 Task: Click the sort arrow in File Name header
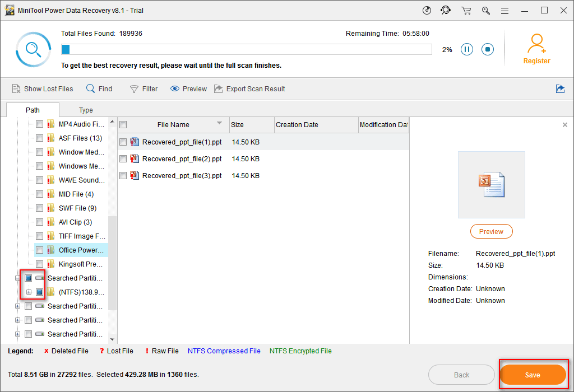pyautogui.click(x=219, y=123)
